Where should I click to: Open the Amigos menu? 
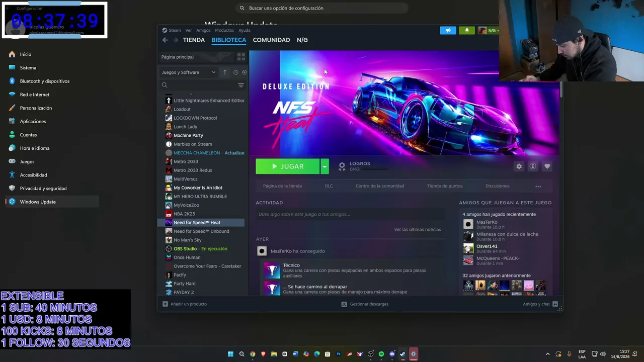pos(203,30)
